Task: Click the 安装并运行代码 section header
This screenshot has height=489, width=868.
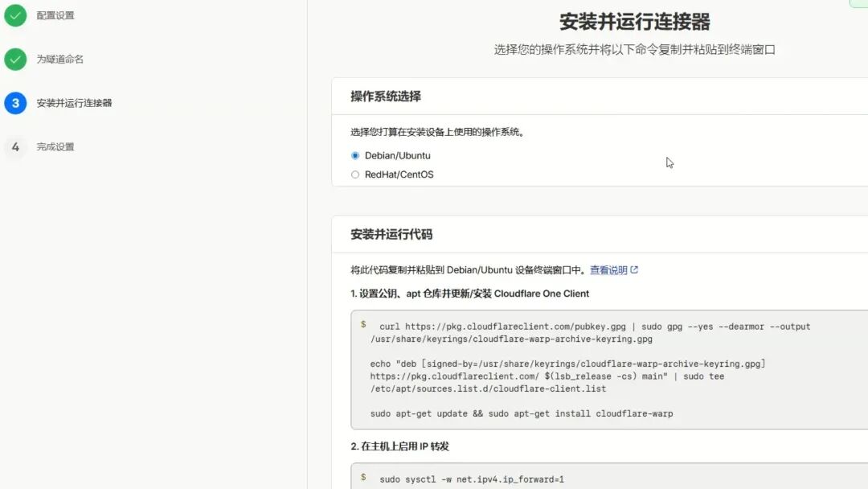Action: click(x=391, y=234)
